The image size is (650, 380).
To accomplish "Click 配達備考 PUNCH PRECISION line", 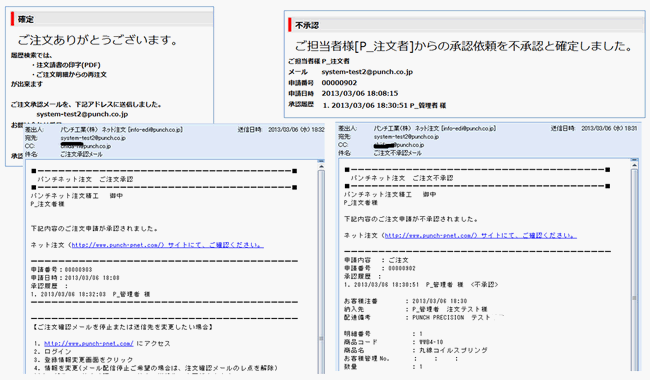I will point(417,317).
